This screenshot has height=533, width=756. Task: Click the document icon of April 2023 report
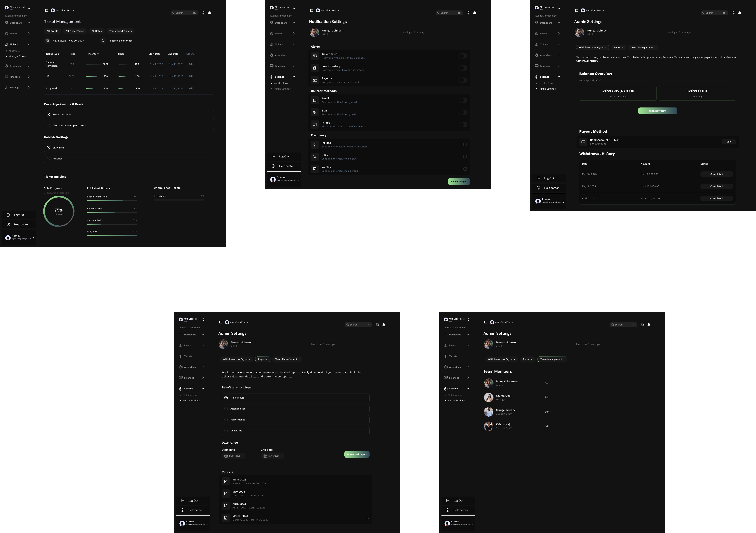point(226,506)
